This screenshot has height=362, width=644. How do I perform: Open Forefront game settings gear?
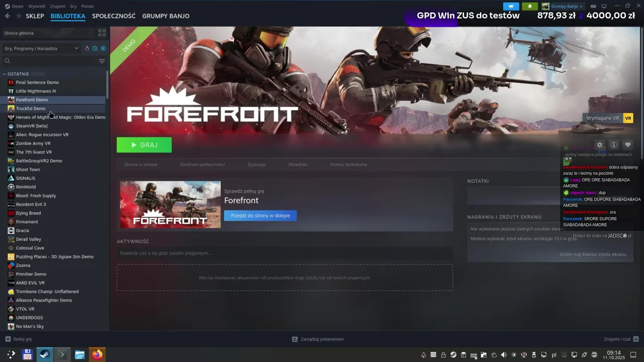[599, 145]
